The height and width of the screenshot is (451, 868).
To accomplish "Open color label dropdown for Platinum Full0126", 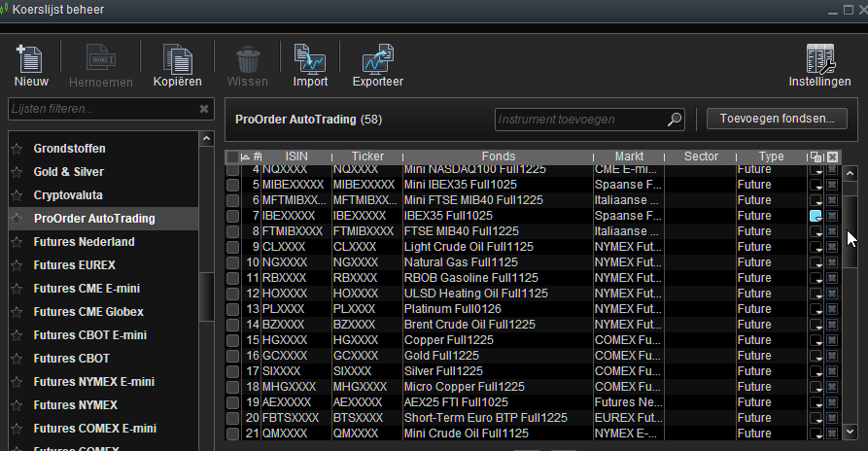I will [816, 309].
